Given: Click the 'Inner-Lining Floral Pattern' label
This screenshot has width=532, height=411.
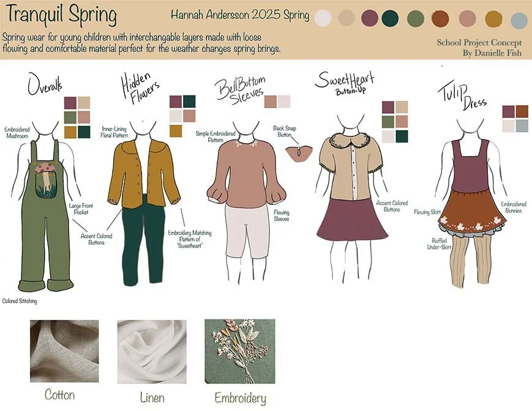Looking at the screenshot, I should click(114, 132).
